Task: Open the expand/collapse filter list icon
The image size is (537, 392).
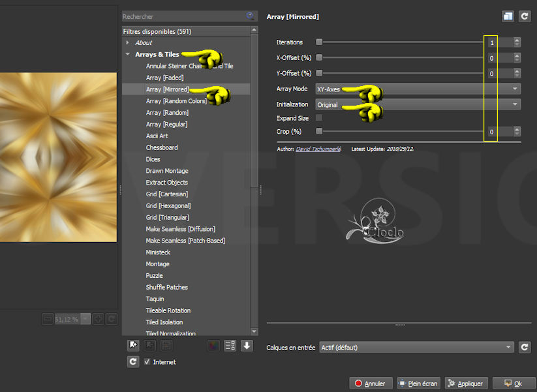Action: point(230,346)
